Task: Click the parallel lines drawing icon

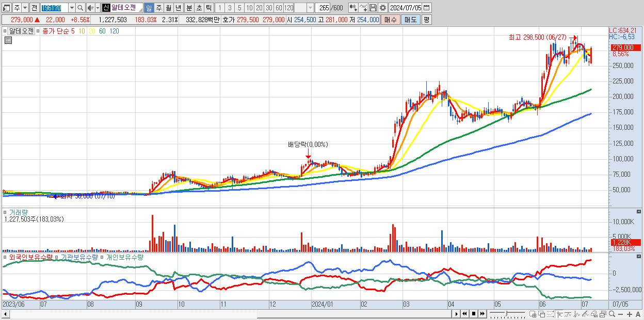Action: pyautogui.click(x=585, y=314)
